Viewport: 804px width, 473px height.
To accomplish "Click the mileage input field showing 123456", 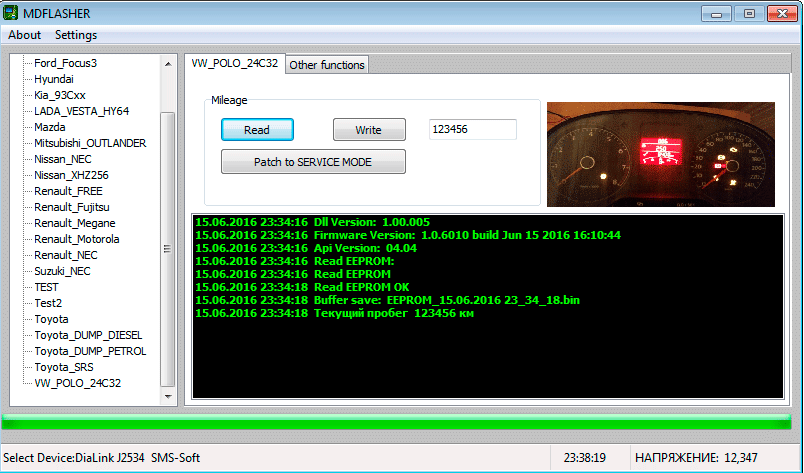I will [x=471, y=130].
